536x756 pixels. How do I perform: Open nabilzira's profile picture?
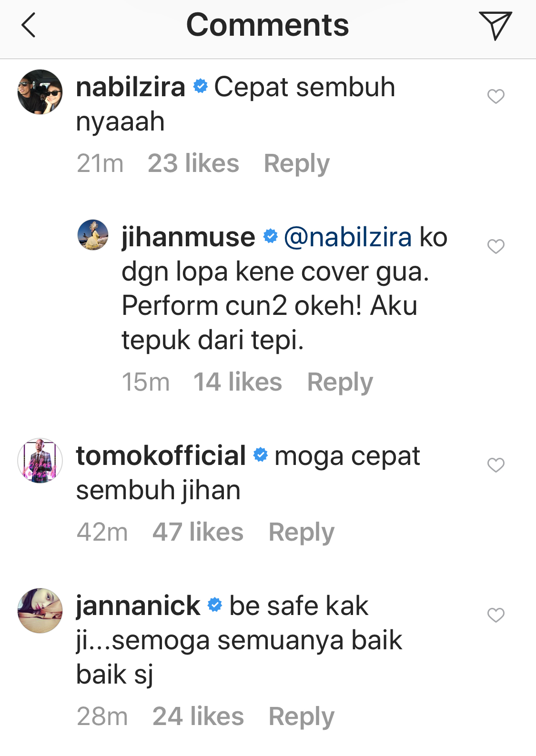tap(40, 92)
